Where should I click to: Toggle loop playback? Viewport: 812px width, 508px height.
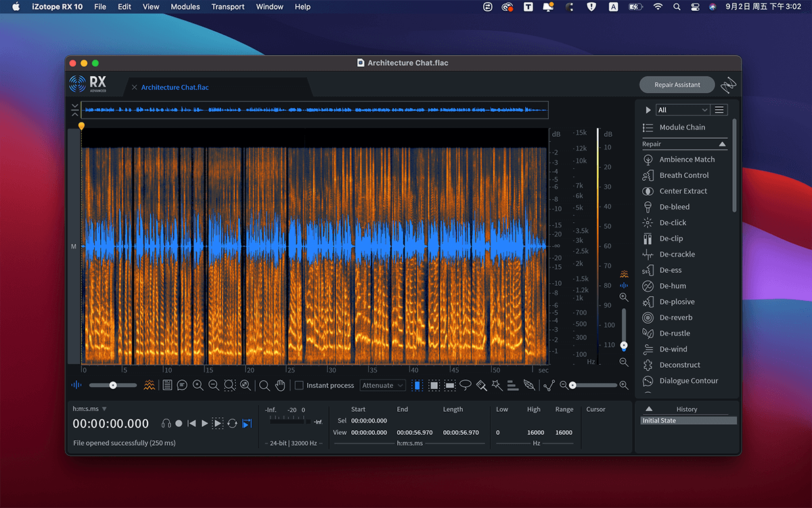coord(232,423)
